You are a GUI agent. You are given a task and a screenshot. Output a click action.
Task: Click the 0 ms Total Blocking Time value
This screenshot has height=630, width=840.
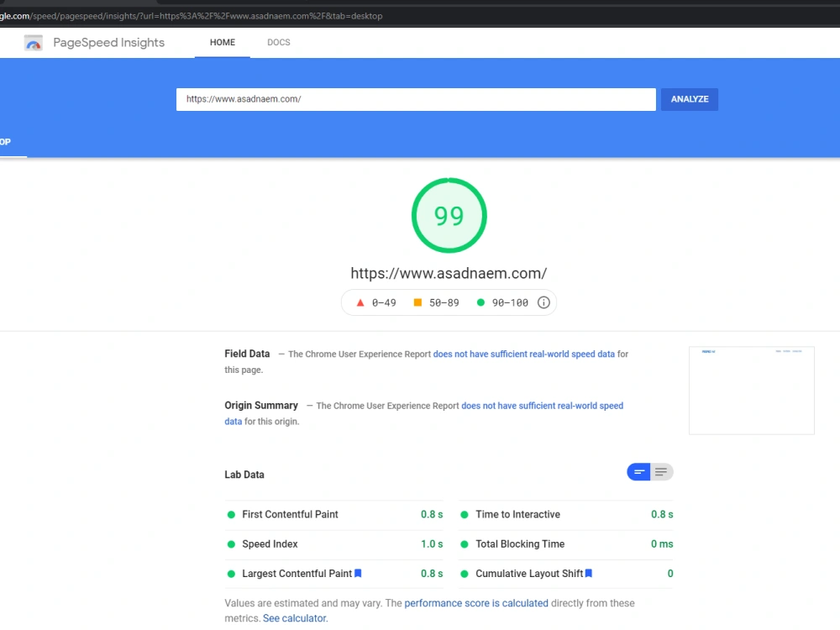[x=662, y=544]
